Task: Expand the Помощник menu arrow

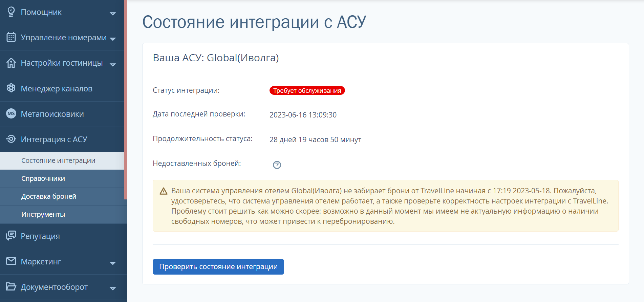Action: point(113,14)
